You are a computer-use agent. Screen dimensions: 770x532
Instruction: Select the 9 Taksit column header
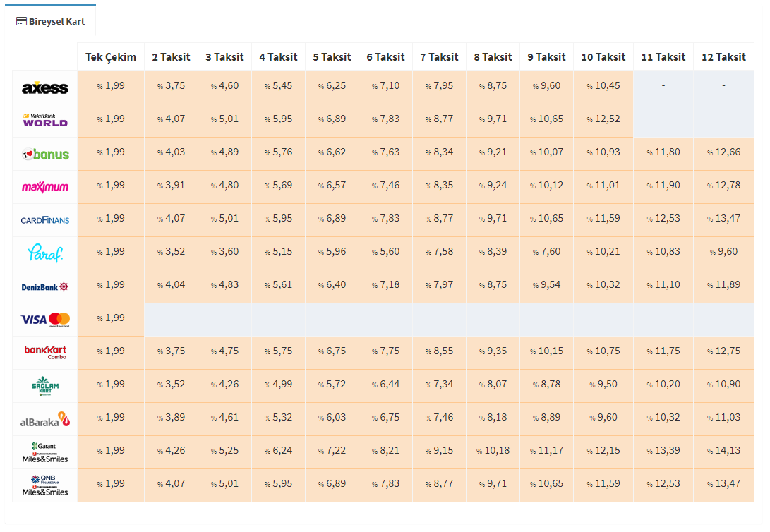546,57
